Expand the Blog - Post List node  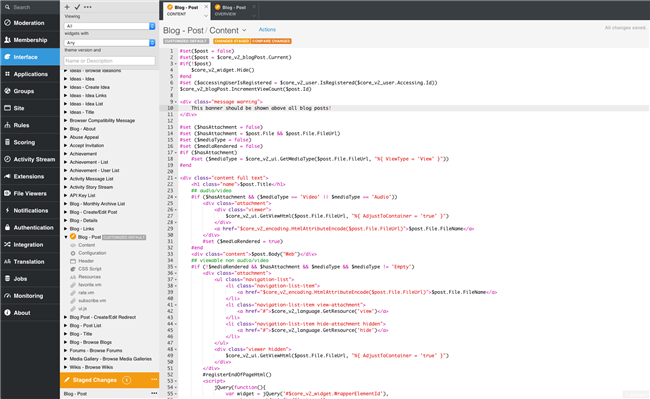(x=66, y=326)
